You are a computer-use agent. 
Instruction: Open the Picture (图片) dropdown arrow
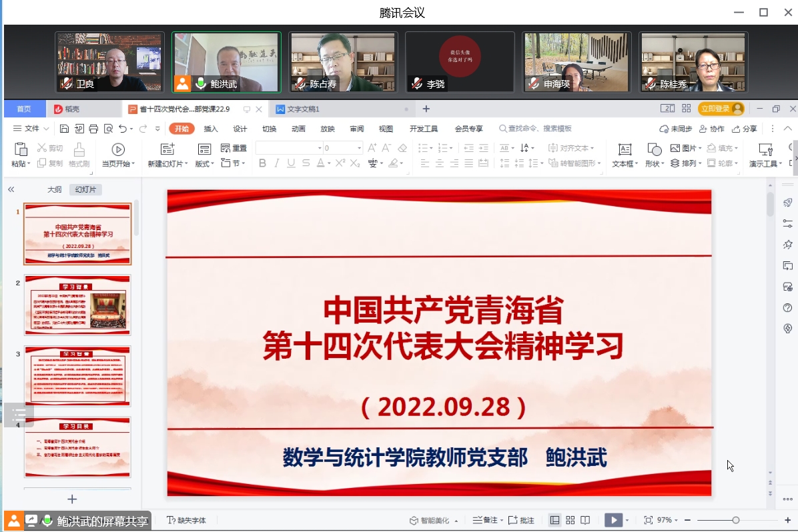click(x=699, y=148)
